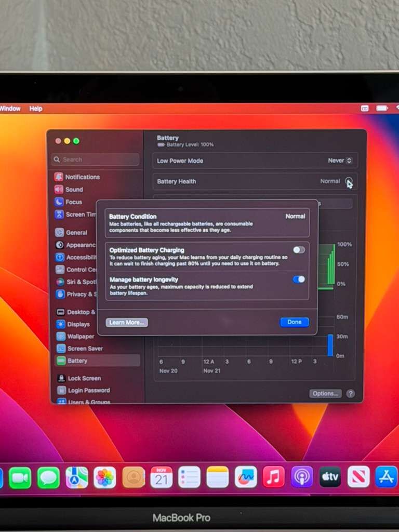Open Displays settings in sidebar
Image resolution: width=399 pixels, height=532 pixels.
pos(78,324)
